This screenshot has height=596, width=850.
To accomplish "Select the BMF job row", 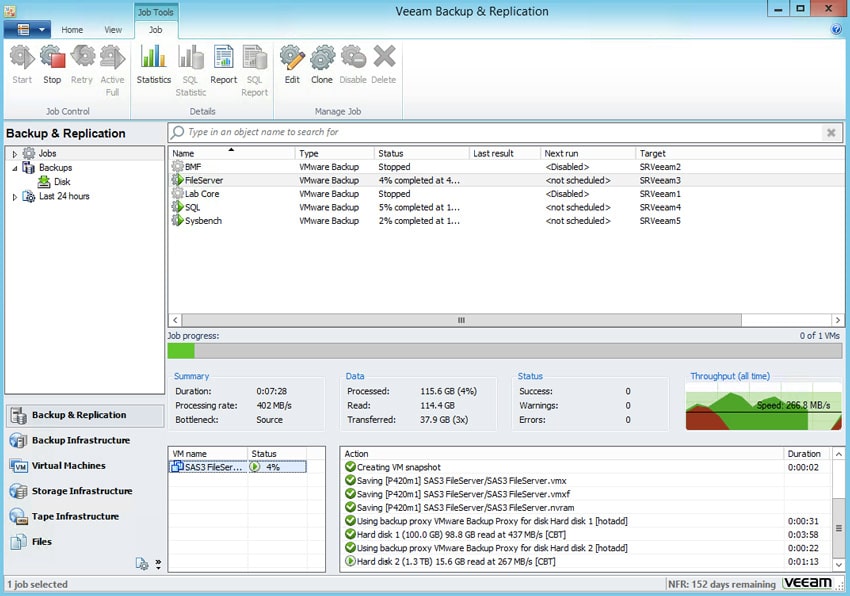I will pos(506,167).
